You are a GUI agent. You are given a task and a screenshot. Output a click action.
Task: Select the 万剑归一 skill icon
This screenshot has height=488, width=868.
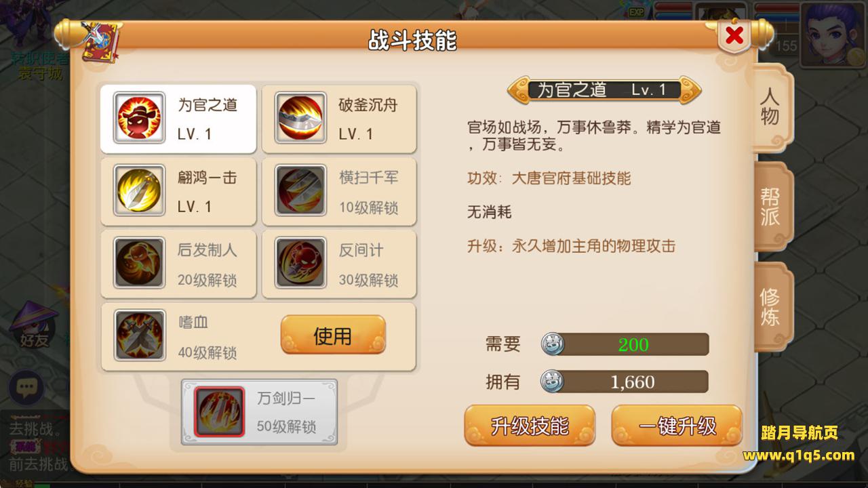click(219, 411)
